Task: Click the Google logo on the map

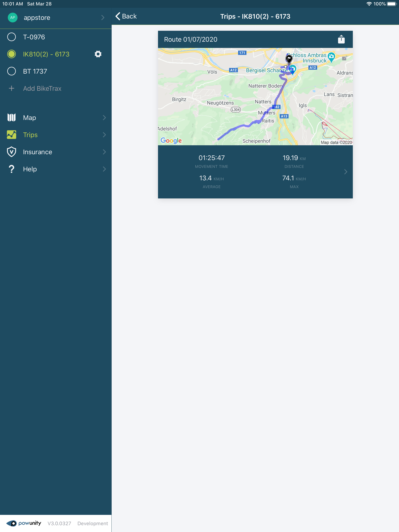Action: [x=171, y=140]
